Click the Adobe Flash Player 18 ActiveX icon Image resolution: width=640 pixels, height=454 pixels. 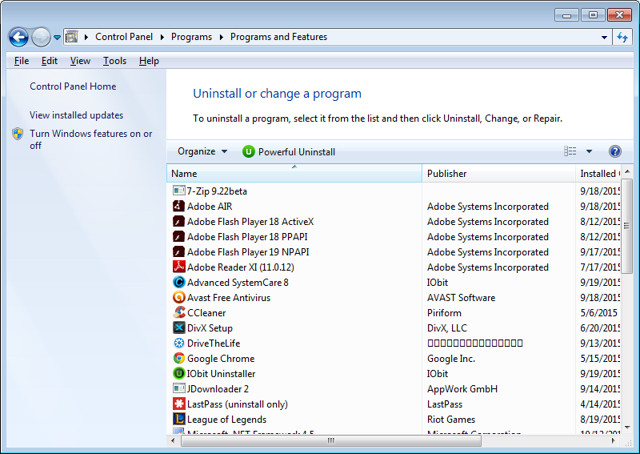tap(179, 221)
